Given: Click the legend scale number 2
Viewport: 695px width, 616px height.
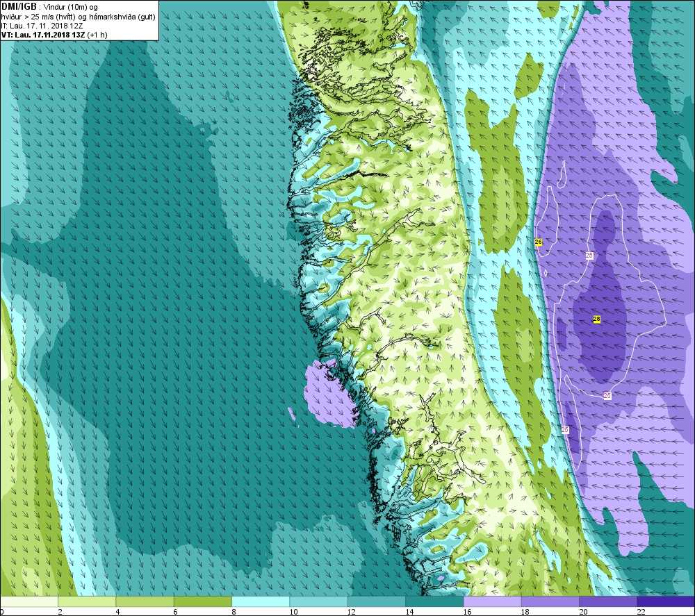Looking at the screenshot, I should click(x=60, y=612).
